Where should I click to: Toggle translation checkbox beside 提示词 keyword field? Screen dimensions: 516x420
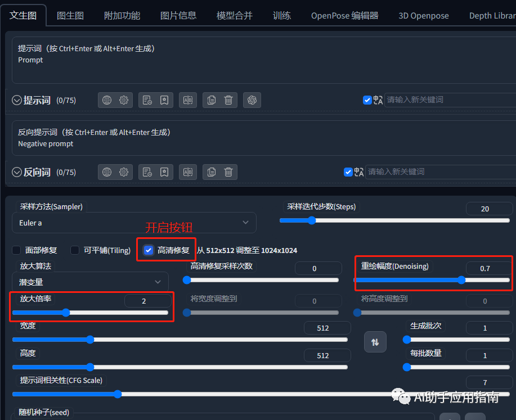[367, 100]
